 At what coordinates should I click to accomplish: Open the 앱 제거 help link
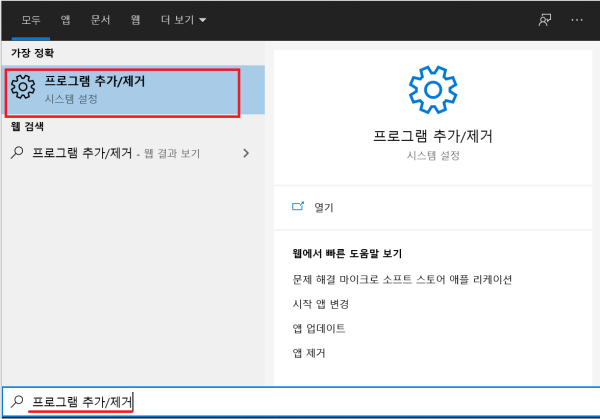click(309, 353)
